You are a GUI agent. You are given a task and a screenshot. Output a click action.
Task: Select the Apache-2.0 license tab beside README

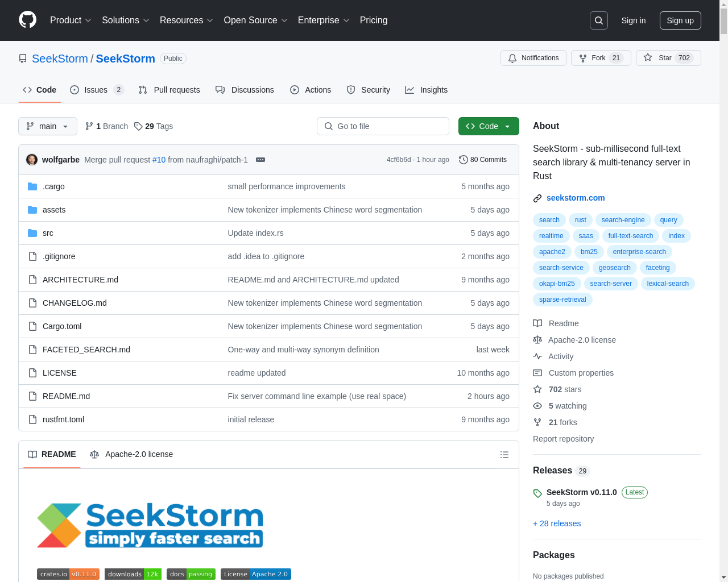tap(131, 454)
